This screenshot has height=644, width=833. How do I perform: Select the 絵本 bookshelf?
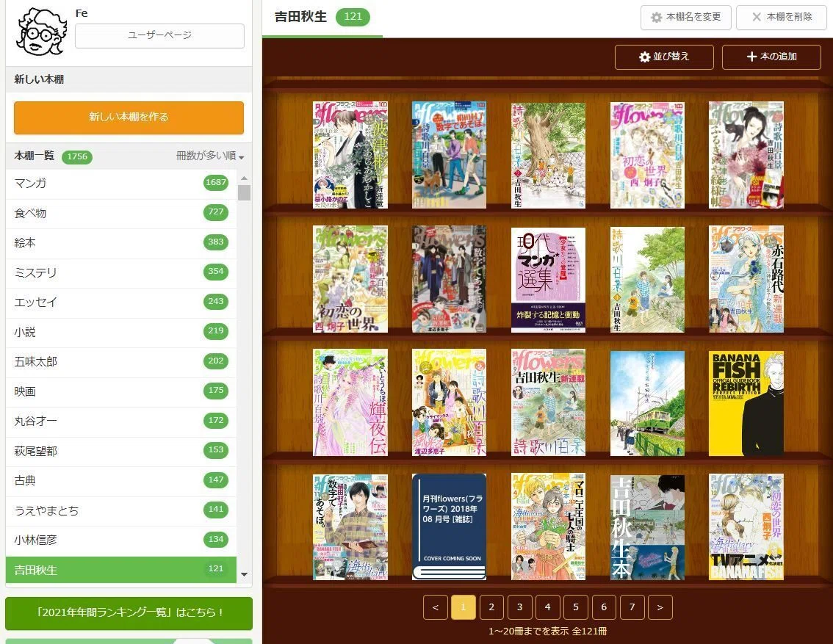click(x=121, y=243)
